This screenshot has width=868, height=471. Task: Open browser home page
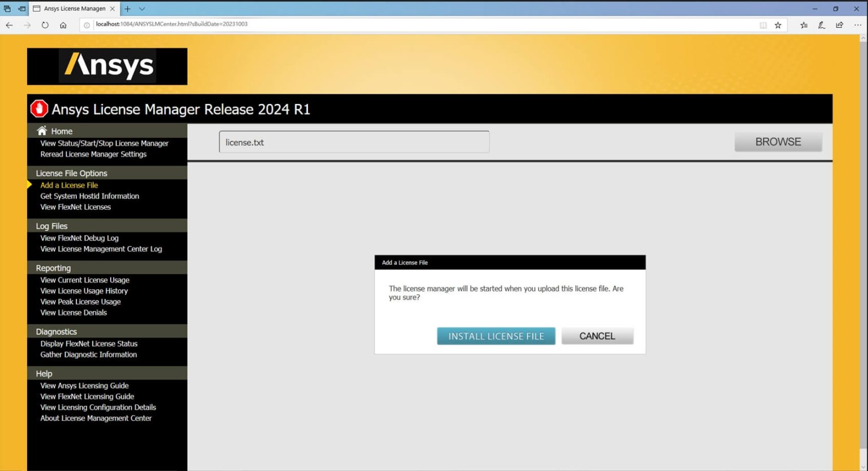(63, 25)
